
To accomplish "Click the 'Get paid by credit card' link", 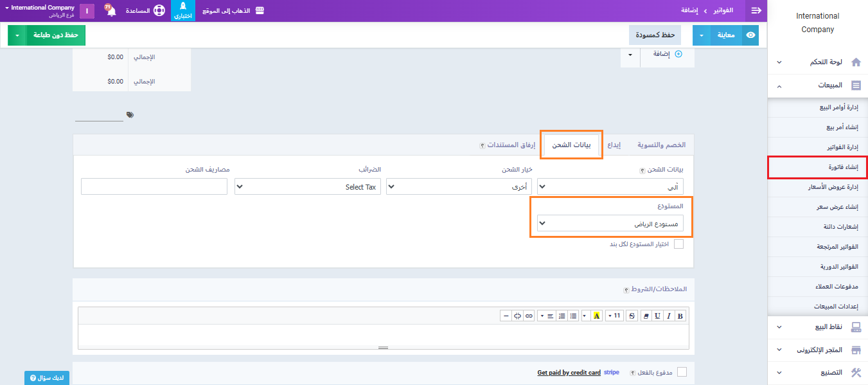I will [569, 373].
